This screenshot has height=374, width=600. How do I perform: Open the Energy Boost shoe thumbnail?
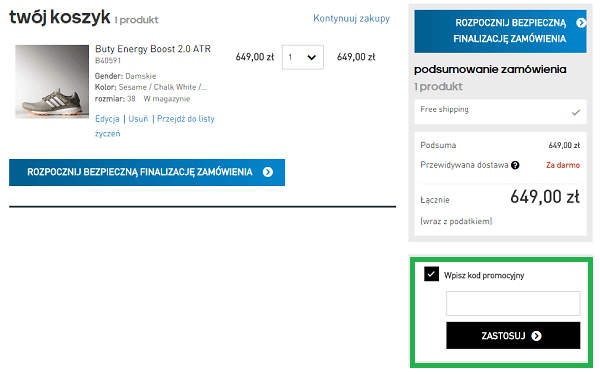click(52, 82)
